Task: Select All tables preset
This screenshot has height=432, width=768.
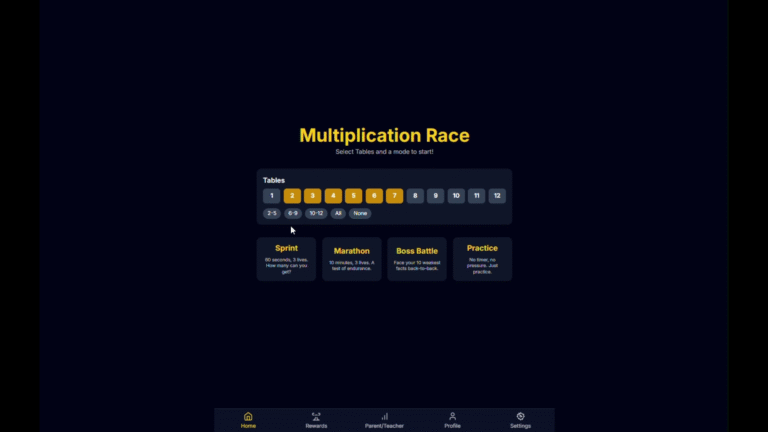Action: point(338,213)
